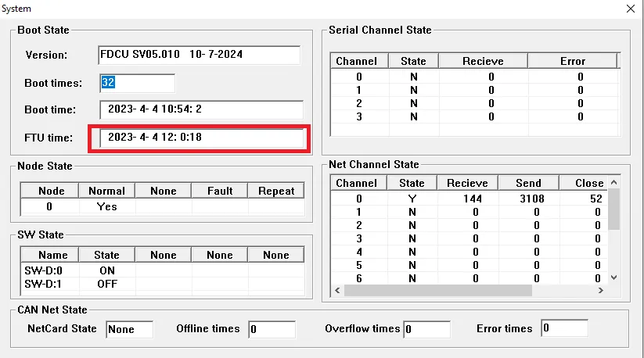Image resolution: width=644 pixels, height=358 pixels.
Task: Click the Boot time field value
Action: click(x=201, y=109)
